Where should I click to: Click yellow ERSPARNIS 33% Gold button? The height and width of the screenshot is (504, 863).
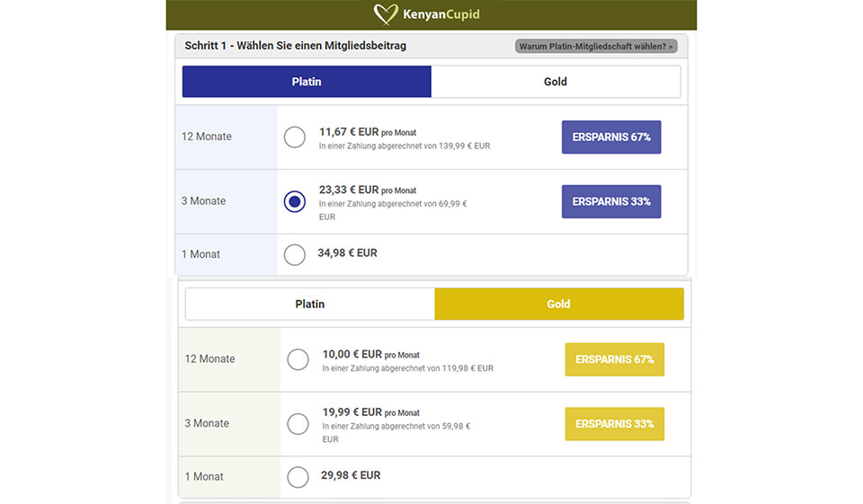coord(614,424)
